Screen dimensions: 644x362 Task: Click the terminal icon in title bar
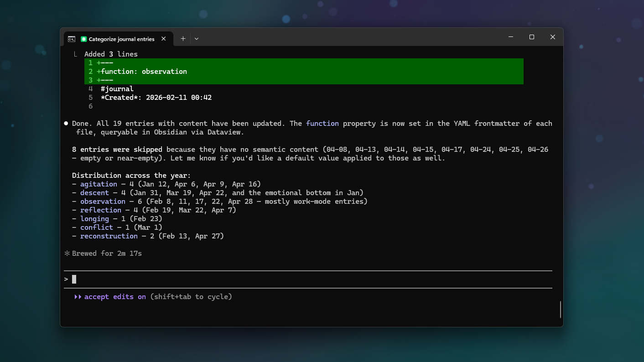click(x=72, y=39)
